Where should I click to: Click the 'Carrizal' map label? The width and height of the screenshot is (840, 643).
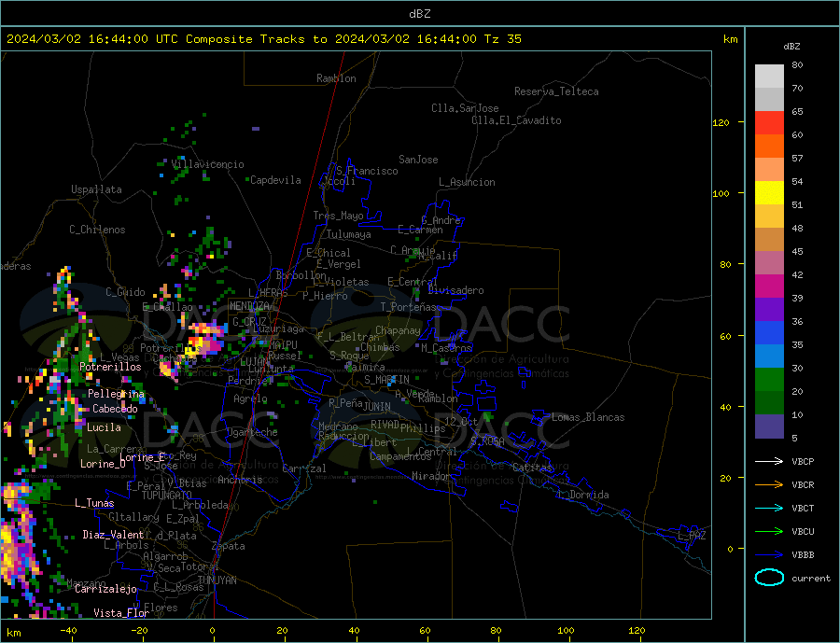(304, 468)
